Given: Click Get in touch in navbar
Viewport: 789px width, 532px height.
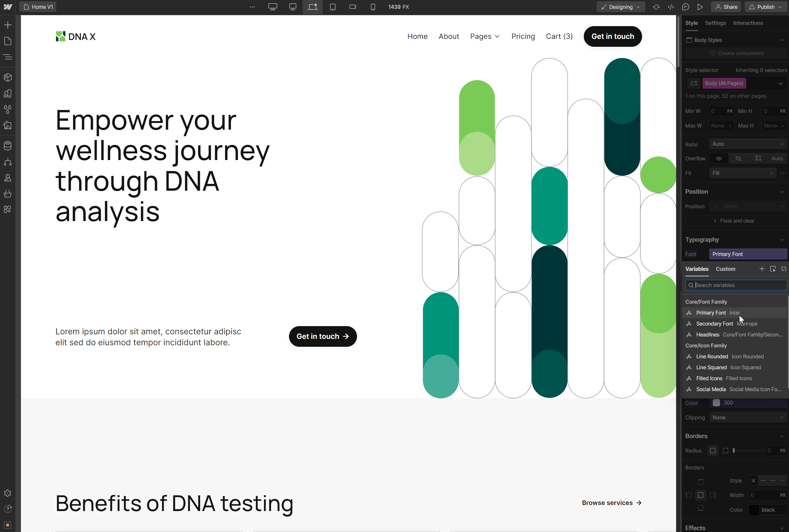Looking at the screenshot, I should tap(613, 36).
